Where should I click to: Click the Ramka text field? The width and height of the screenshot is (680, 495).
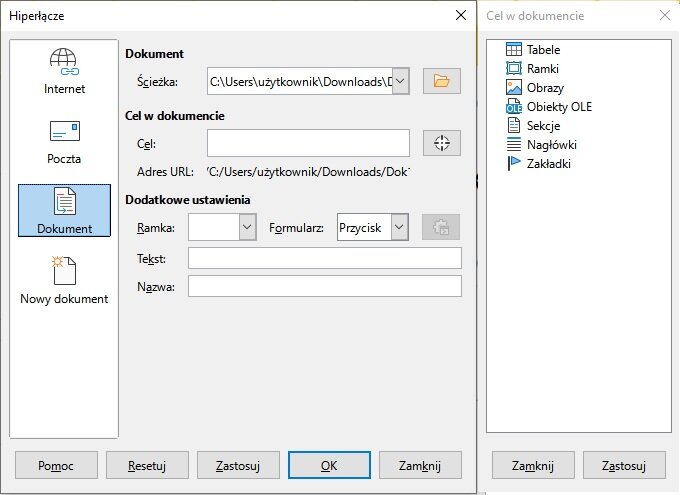(x=214, y=227)
